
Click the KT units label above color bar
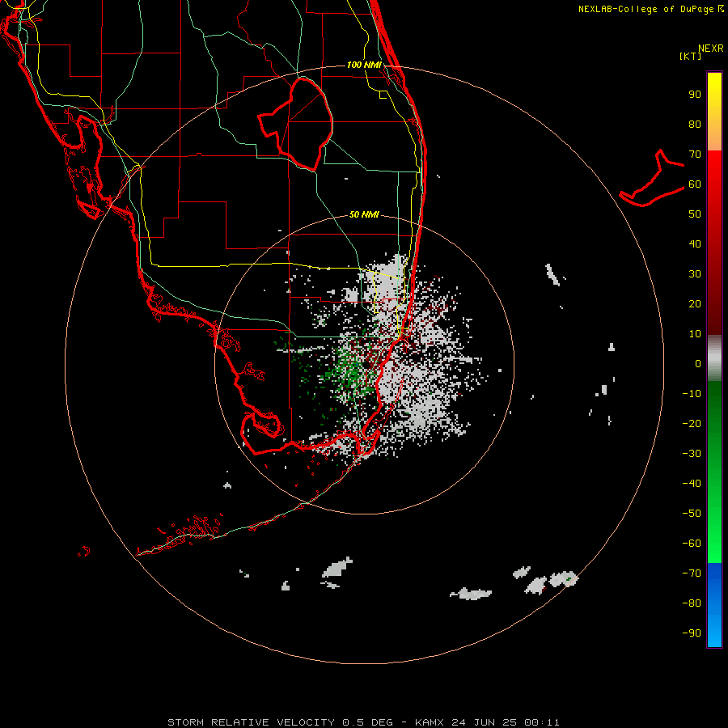click(x=691, y=56)
